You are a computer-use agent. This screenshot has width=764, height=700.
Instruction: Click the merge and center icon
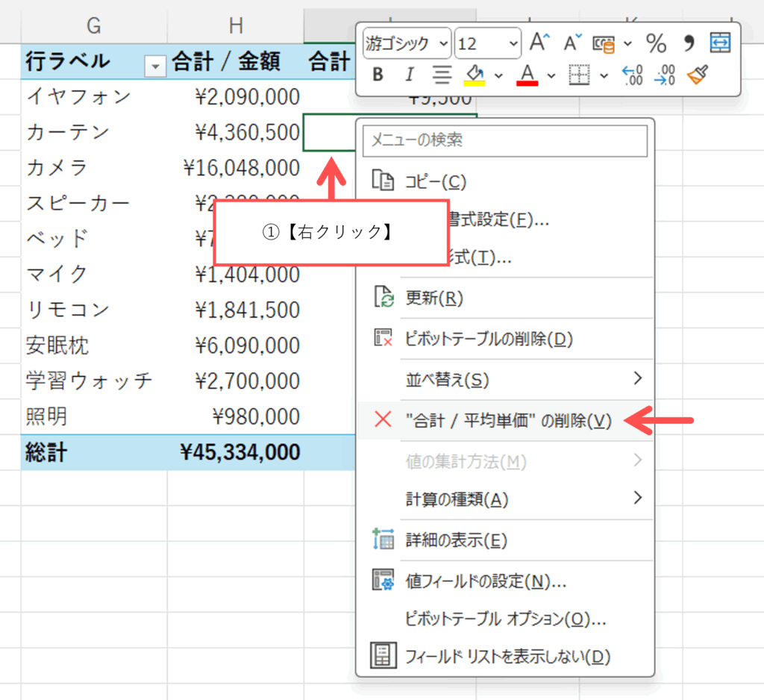point(720,43)
